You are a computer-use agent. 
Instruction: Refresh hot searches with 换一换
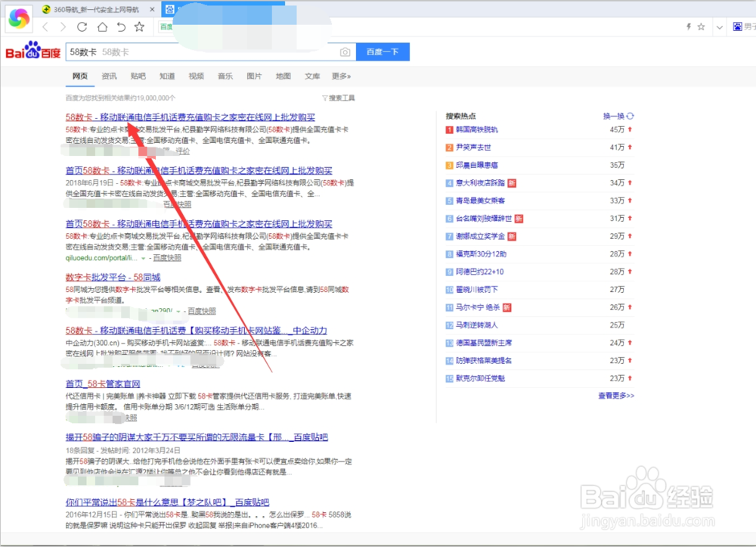pos(618,117)
